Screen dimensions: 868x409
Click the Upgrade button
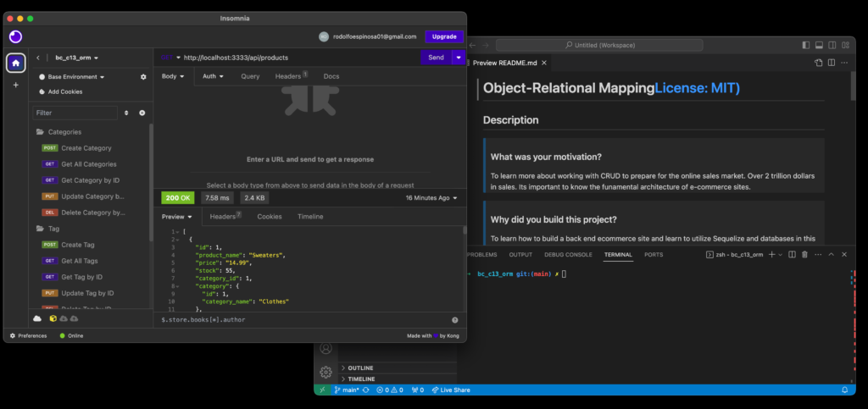point(444,36)
